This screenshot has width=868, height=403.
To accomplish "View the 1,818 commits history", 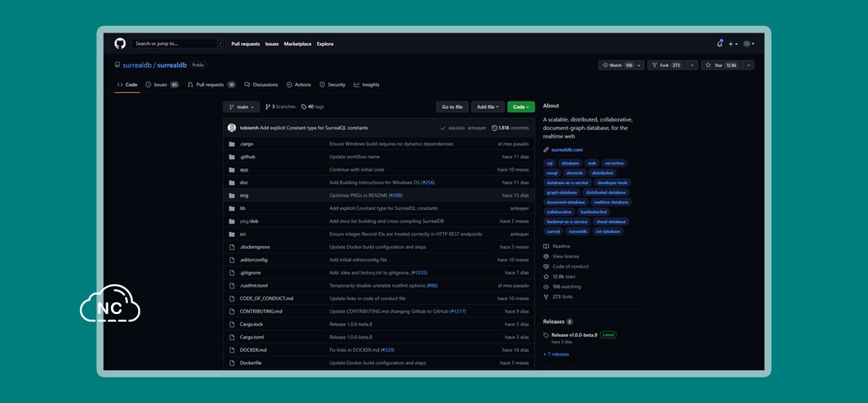I will click(x=510, y=128).
